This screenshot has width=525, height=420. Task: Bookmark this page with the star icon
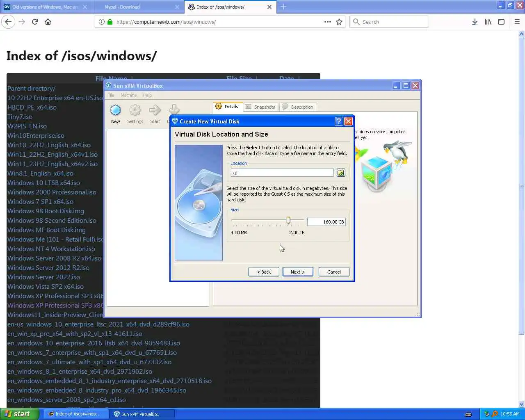pyautogui.click(x=339, y=22)
